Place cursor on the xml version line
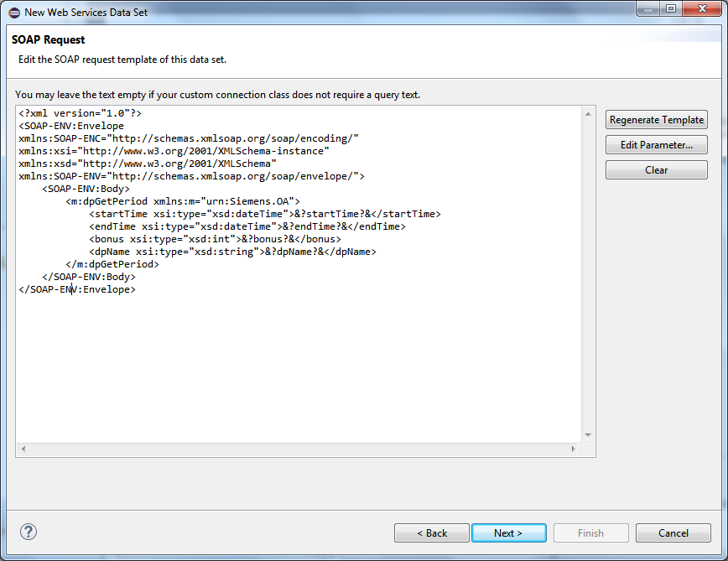Screen dimensions: 728x561 [x=81, y=113]
